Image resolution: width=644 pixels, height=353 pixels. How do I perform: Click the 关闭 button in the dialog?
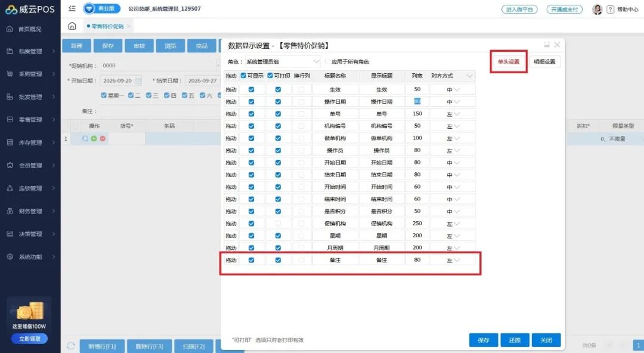(546, 340)
